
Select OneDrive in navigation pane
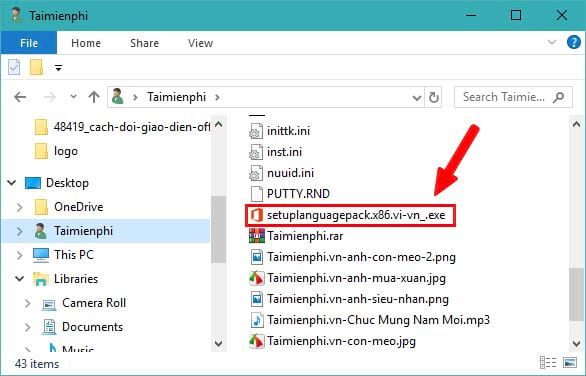pyautogui.click(x=69, y=207)
